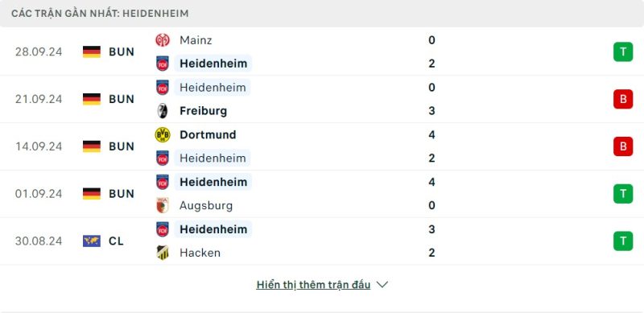Viewport: 644px width, 313px height.
Task: Click the red B badge for the Dortmund match
Action: pos(623,146)
